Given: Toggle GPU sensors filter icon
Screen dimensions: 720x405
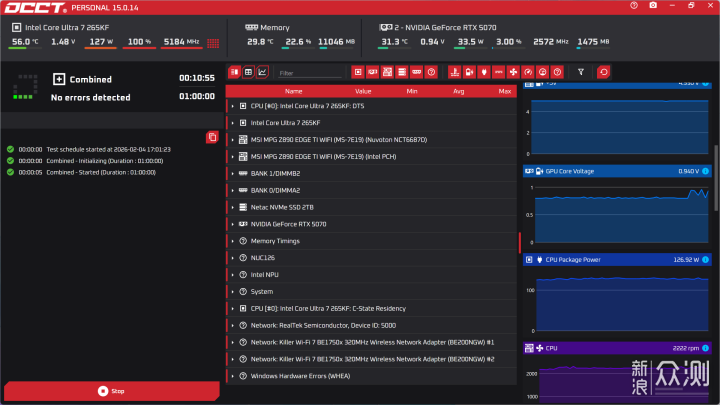Looking at the screenshot, I should 372,72.
